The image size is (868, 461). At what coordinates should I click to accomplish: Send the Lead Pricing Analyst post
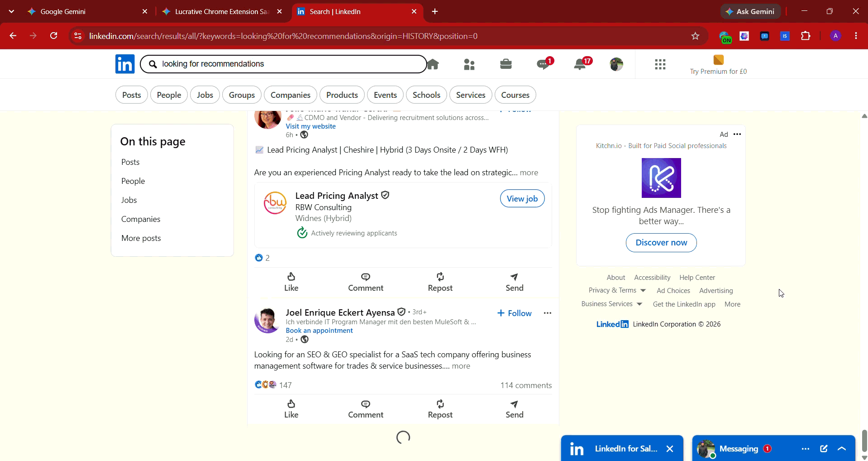tap(515, 282)
